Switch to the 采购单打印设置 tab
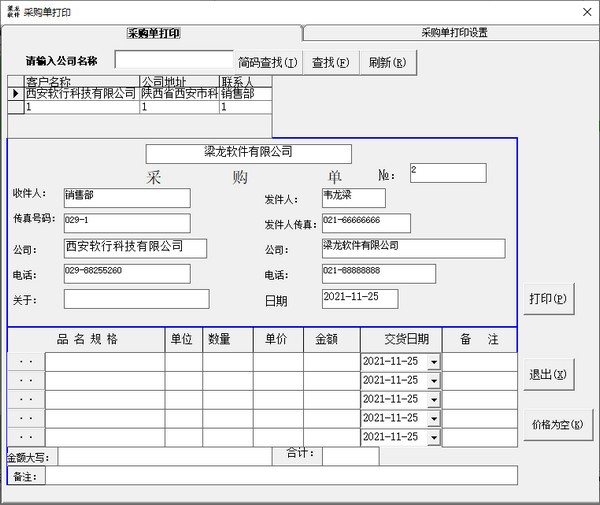The image size is (600, 505). pos(454,33)
